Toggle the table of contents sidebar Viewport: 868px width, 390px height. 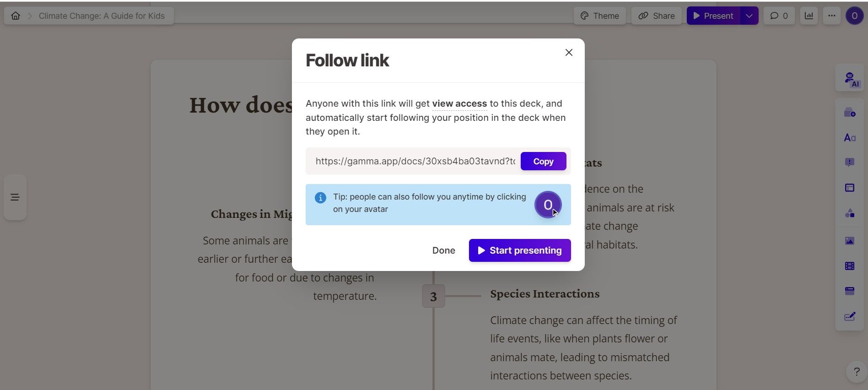pyautogui.click(x=15, y=197)
